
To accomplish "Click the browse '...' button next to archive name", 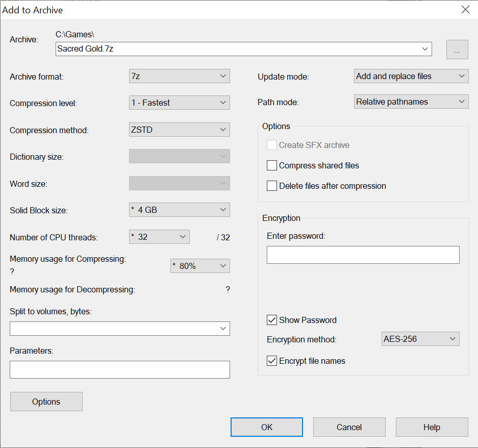I will [457, 49].
